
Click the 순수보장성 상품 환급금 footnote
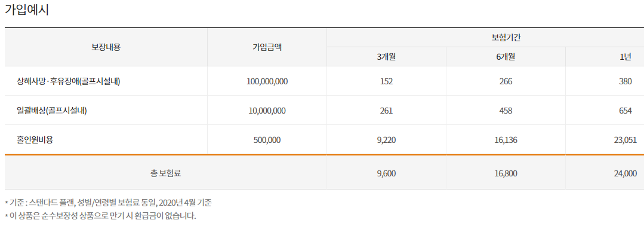pos(101,215)
